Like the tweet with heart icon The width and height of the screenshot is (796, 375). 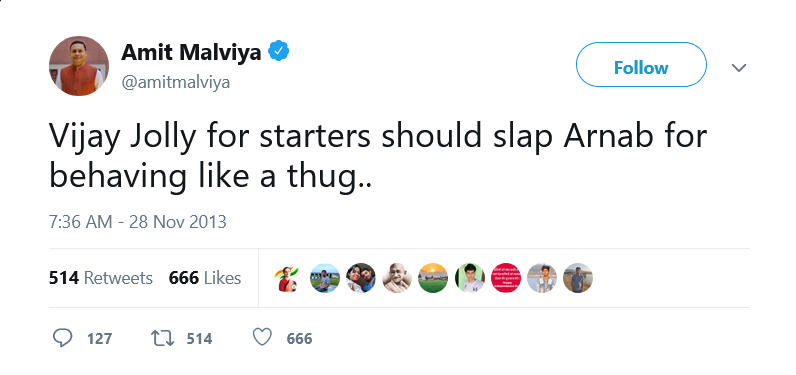click(262, 337)
